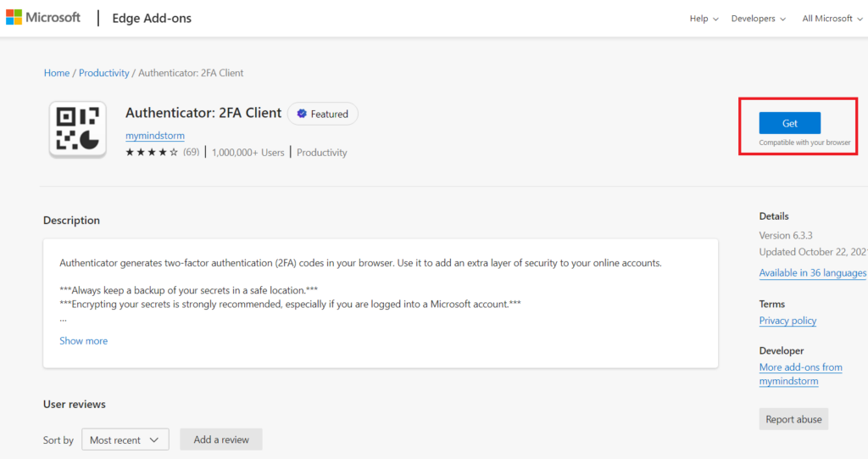The image size is (868, 459).
Task: Click the Microsoft logo icon
Action: [x=14, y=18]
